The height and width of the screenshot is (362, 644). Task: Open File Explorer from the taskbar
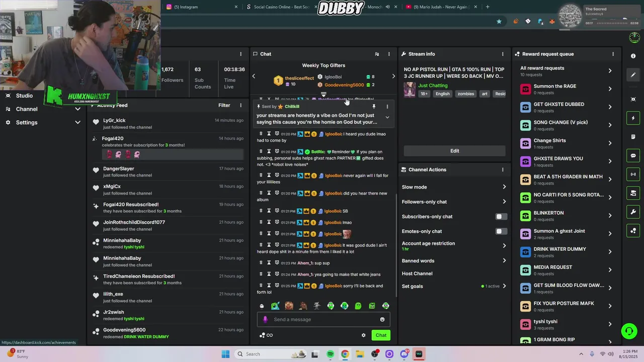coord(360,354)
